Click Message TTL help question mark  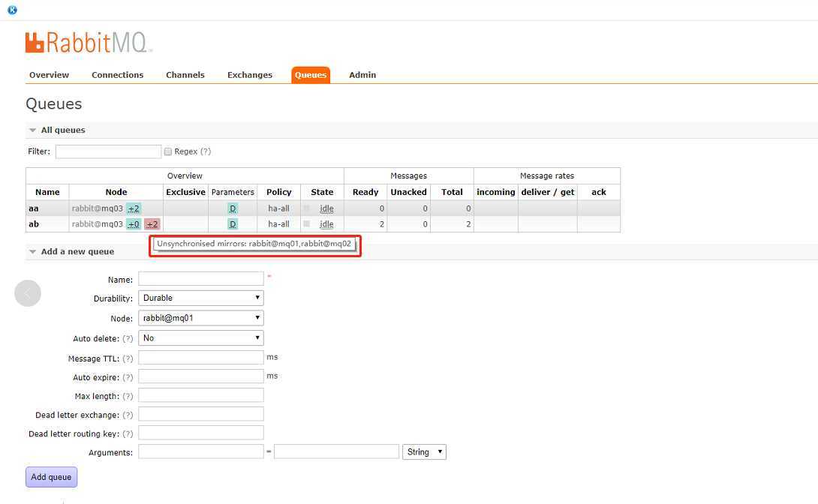pyautogui.click(x=128, y=358)
